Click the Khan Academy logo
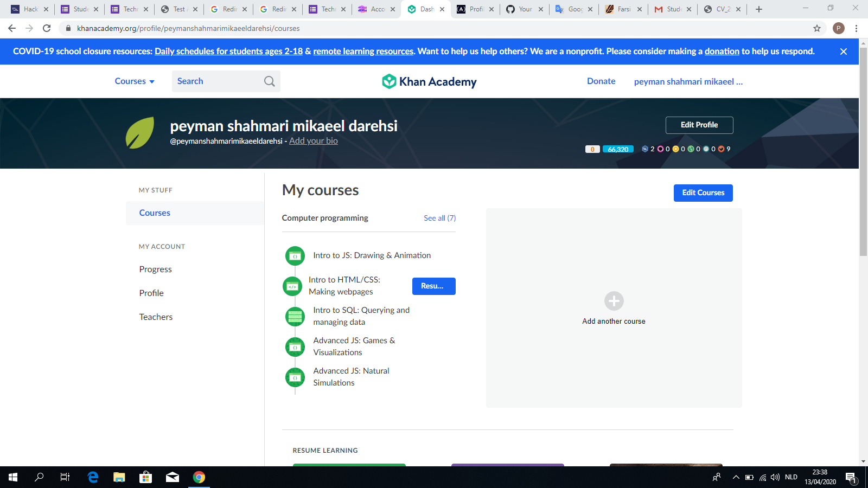The height and width of the screenshot is (488, 868). point(429,81)
